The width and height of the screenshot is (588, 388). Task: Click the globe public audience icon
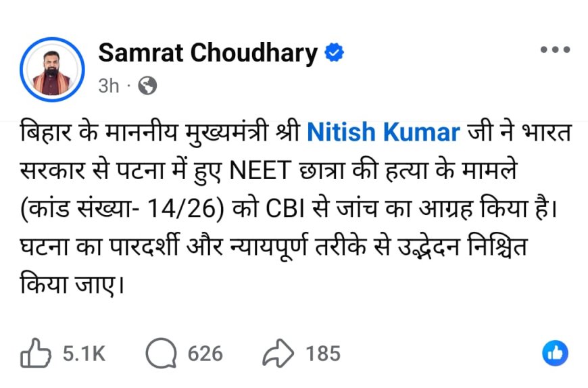click(x=147, y=86)
